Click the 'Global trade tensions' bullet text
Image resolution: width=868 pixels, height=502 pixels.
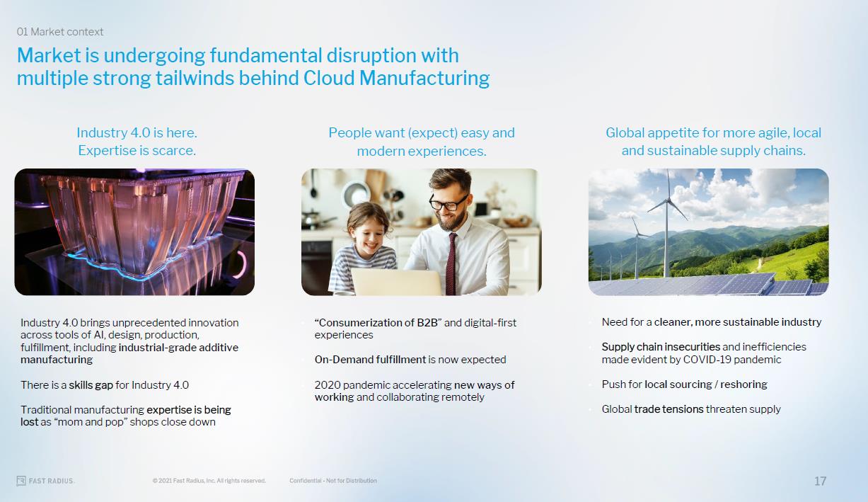point(690,409)
